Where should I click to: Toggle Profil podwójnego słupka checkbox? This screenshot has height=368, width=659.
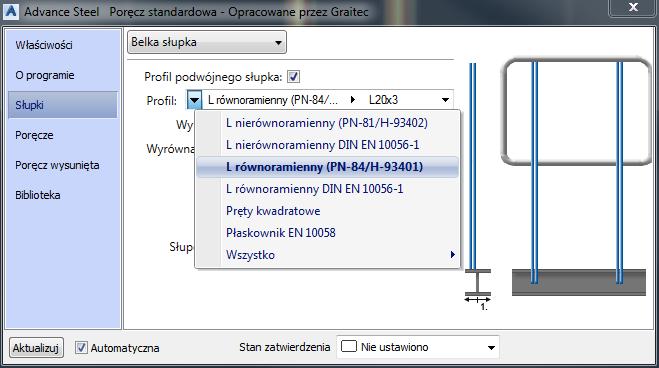293,77
